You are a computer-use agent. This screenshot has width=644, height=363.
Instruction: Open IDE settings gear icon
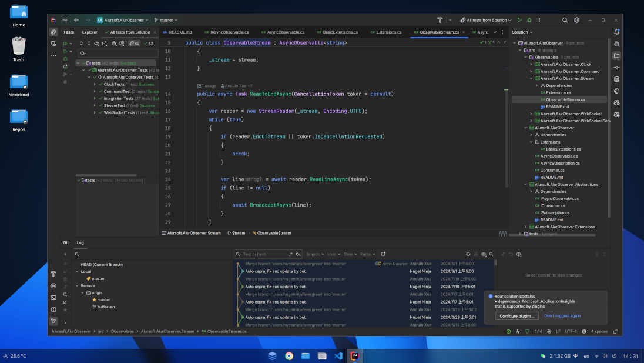[576, 20]
